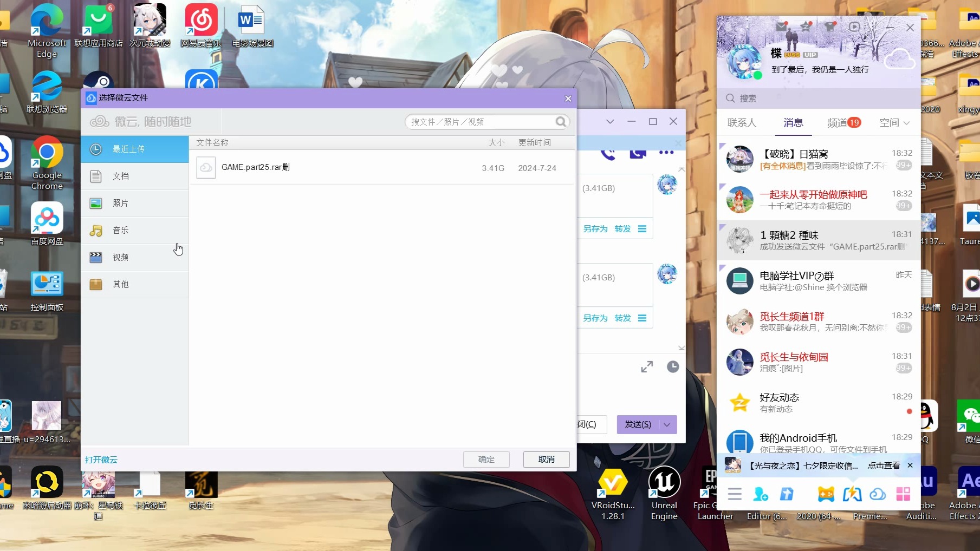Open the T-shirt dress-up icon in QQ header
980x551 pixels.
(829, 26)
